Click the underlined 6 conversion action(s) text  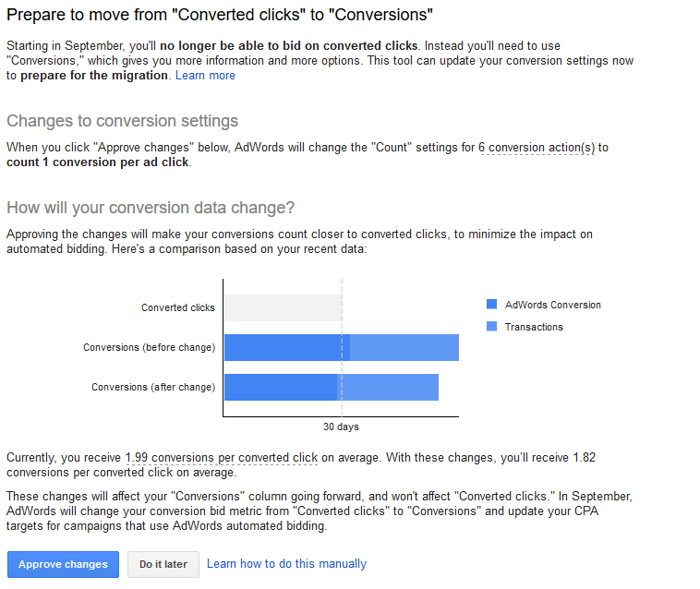tap(537, 148)
